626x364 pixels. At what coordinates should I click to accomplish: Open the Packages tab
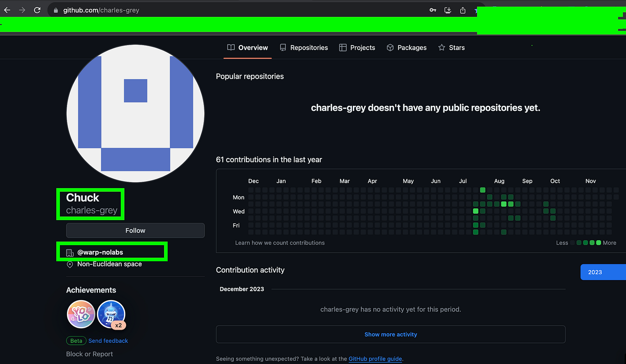pos(406,47)
